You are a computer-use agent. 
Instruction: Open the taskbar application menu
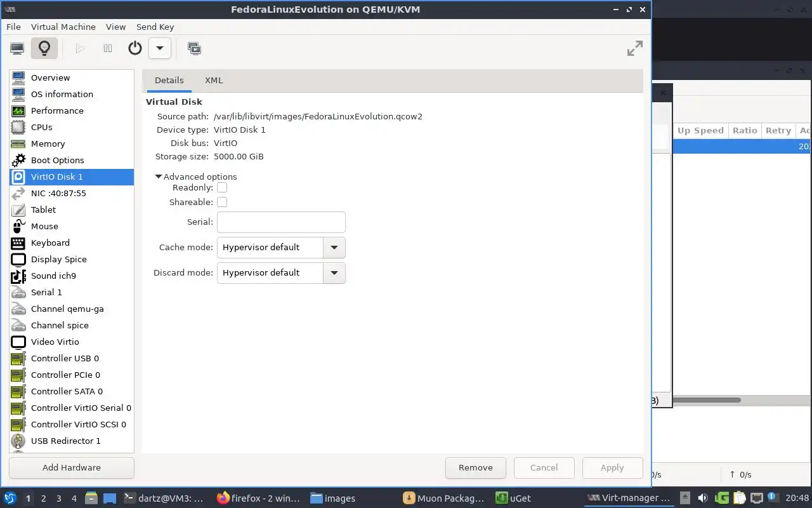click(x=10, y=498)
